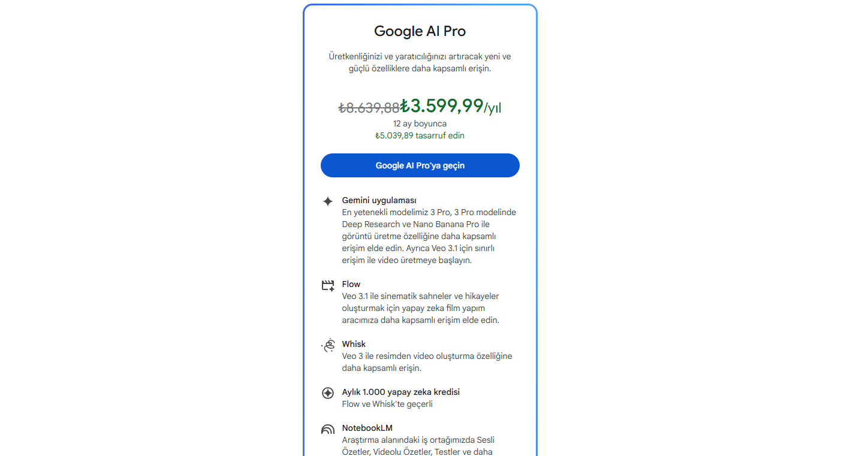Click the Gemini sparkle icon
The image size is (868, 456).
click(328, 201)
